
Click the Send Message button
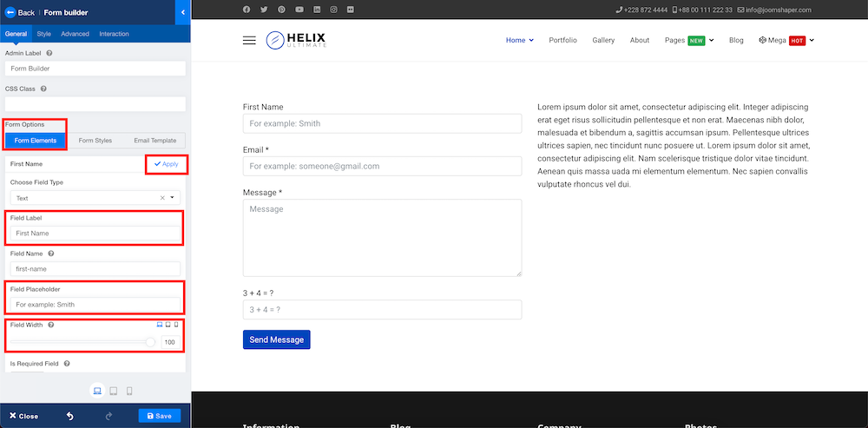[277, 339]
